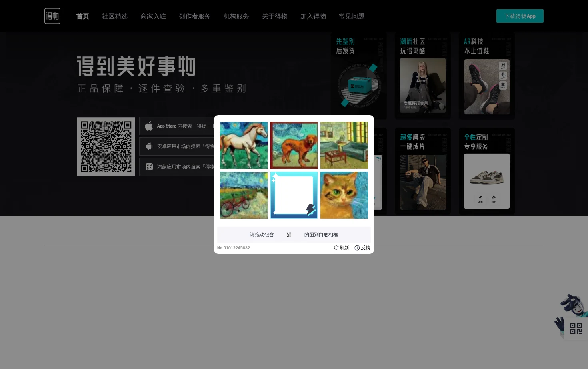
Task: Select the captcha horse painting tile
Action: coord(244,145)
